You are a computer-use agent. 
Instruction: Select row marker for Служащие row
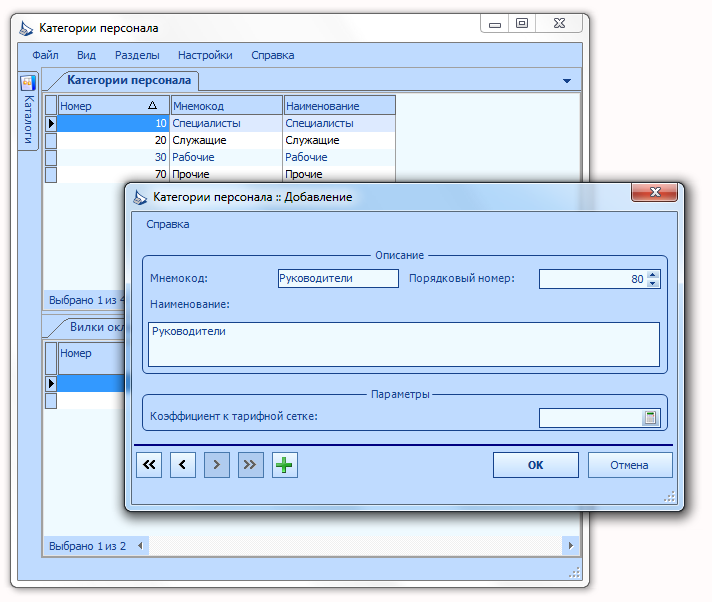(x=51, y=140)
